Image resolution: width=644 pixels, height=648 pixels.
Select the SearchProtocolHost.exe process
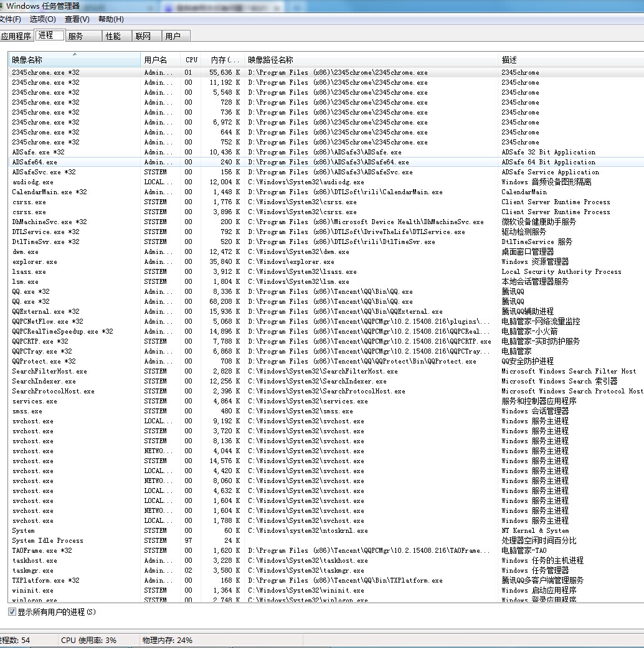point(326,391)
